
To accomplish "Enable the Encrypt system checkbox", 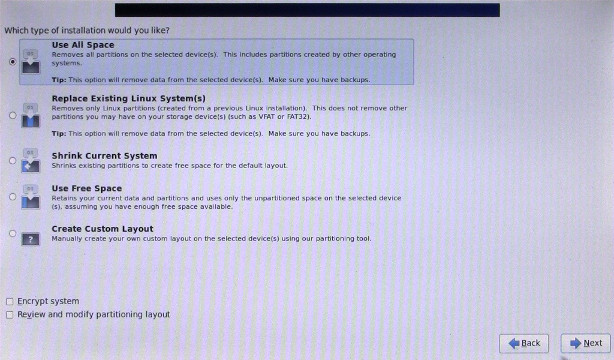I will coord(9,301).
